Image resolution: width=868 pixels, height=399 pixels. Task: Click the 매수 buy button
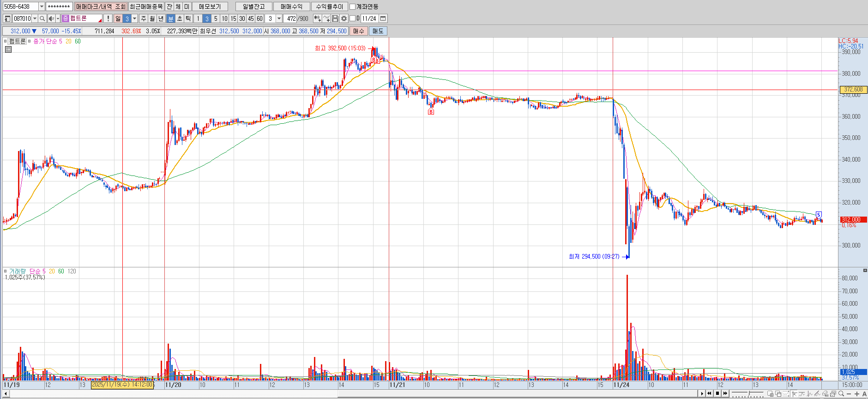pos(359,31)
